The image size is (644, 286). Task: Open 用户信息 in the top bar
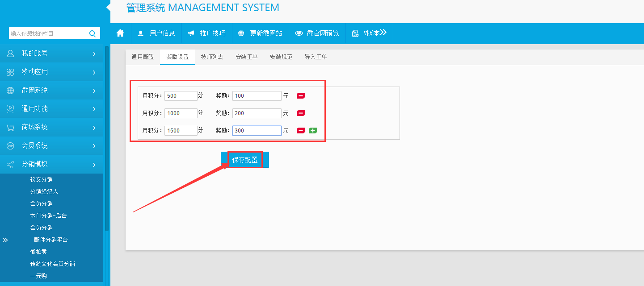(x=156, y=33)
